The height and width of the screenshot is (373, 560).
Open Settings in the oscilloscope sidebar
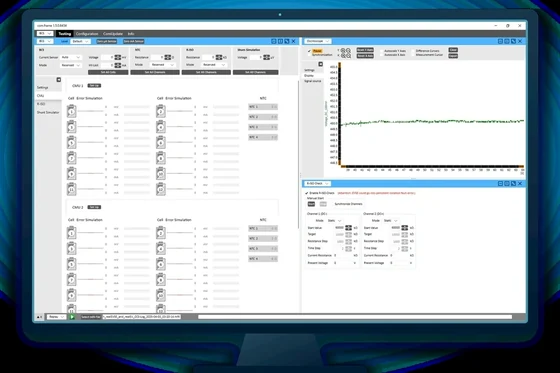point(309,70)
